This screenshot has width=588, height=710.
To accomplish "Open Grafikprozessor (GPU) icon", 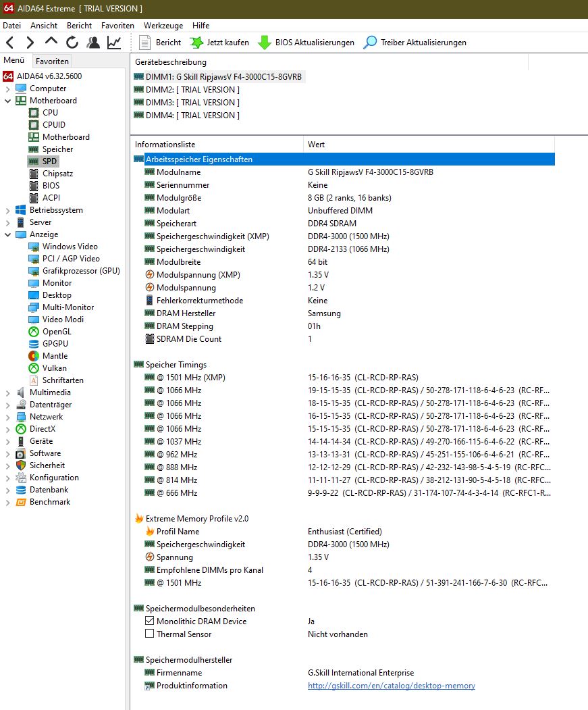I will tap(34, 271).
